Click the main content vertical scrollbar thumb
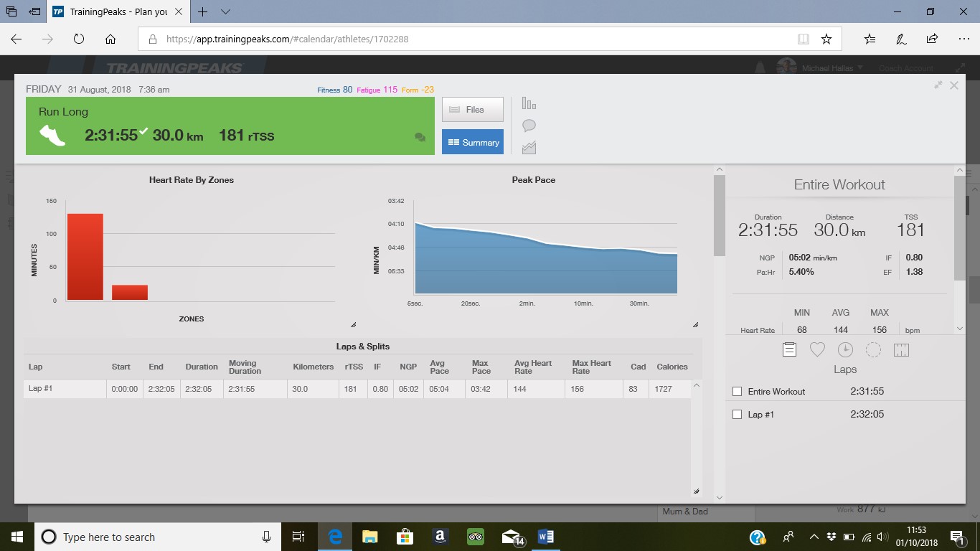The image size is (980, 551). pos(720,215)
